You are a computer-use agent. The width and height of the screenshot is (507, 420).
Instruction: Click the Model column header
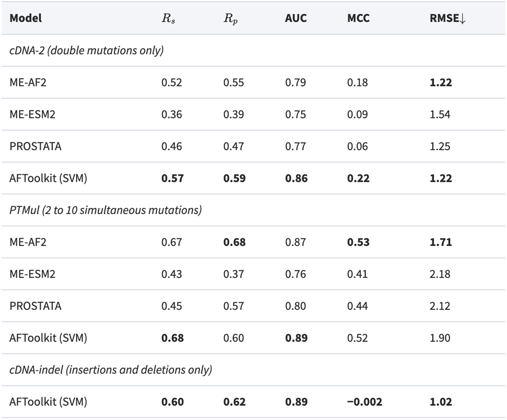25,18
